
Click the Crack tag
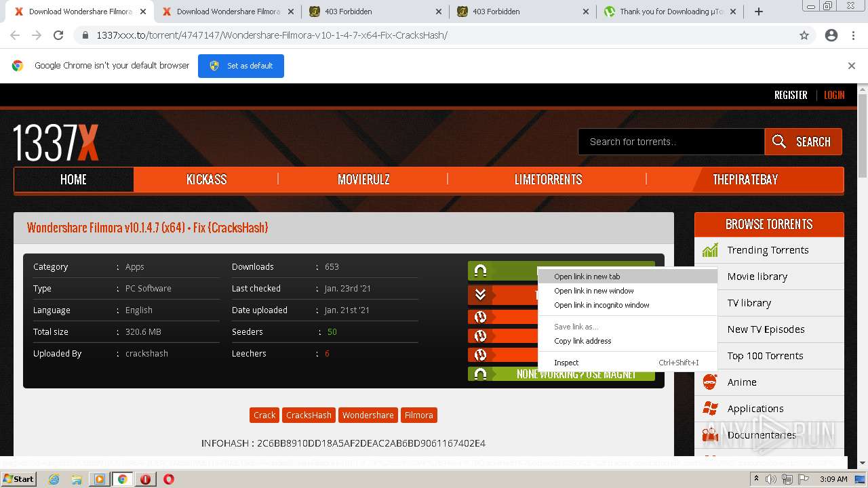[264, 415]
